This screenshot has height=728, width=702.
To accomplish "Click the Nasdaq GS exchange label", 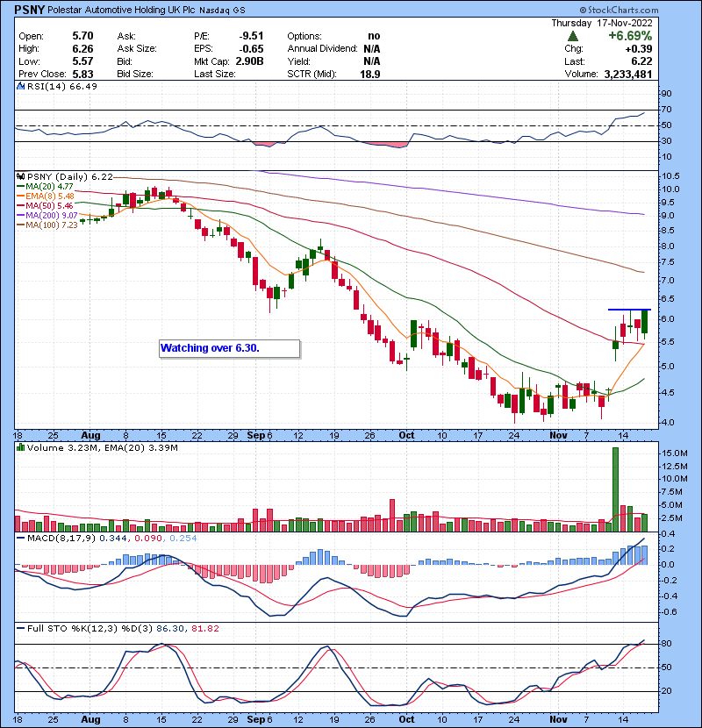I will tap(222, 11).
